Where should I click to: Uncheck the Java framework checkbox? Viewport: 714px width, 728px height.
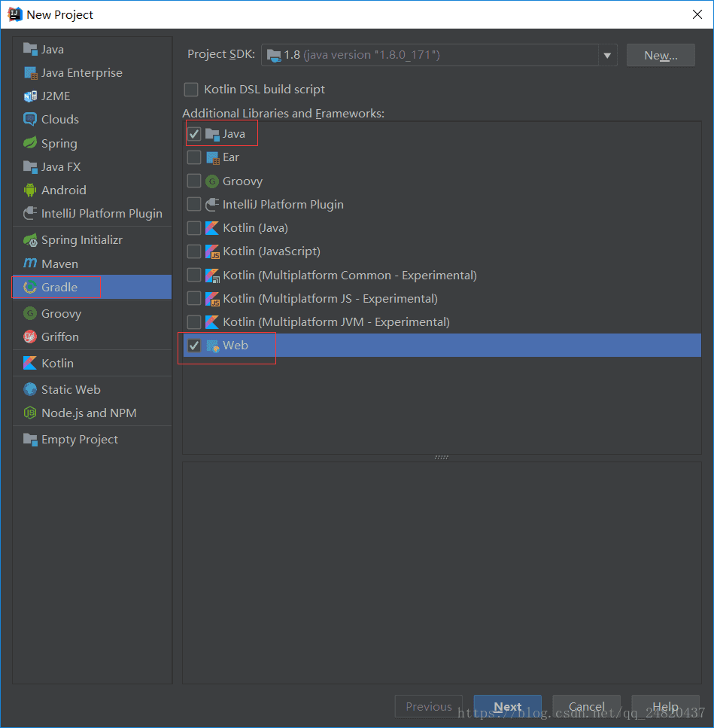(x=194, y=134)
